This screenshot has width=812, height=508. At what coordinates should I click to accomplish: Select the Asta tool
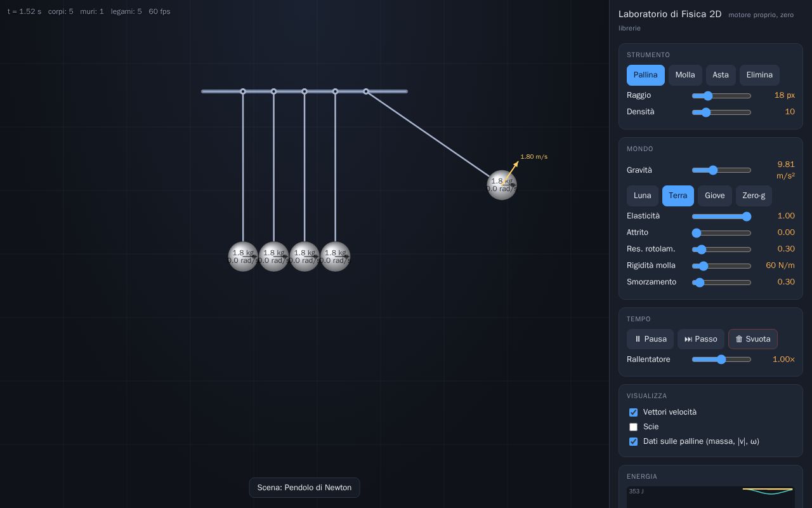721,75
